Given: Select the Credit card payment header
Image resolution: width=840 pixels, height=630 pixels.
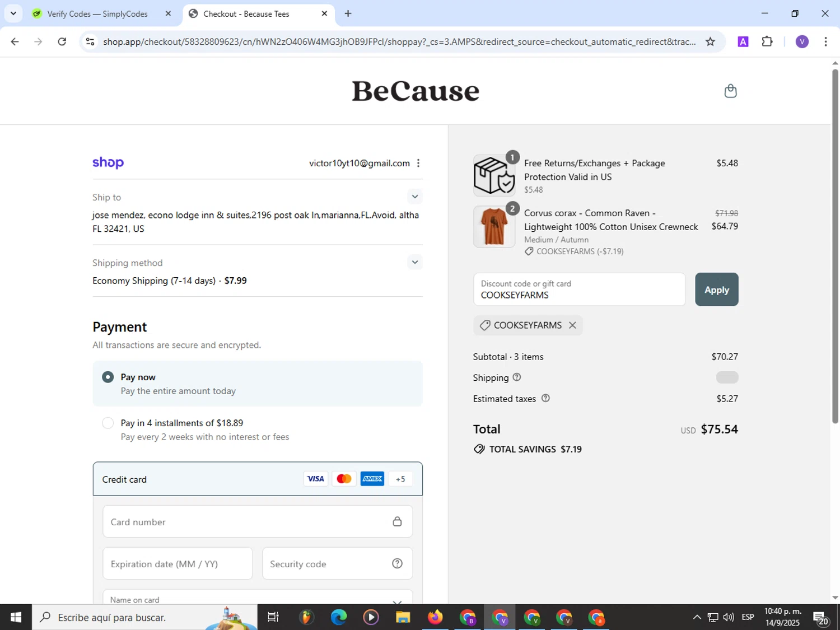Looking at the screenshot, I should [258, 479].
